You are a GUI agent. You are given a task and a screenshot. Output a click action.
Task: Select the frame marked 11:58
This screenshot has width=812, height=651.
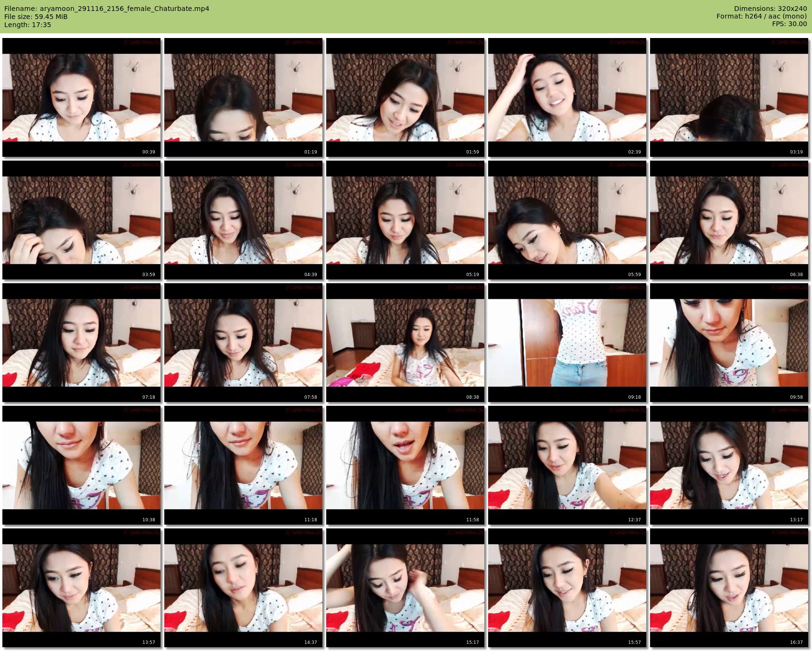[405, 465]
